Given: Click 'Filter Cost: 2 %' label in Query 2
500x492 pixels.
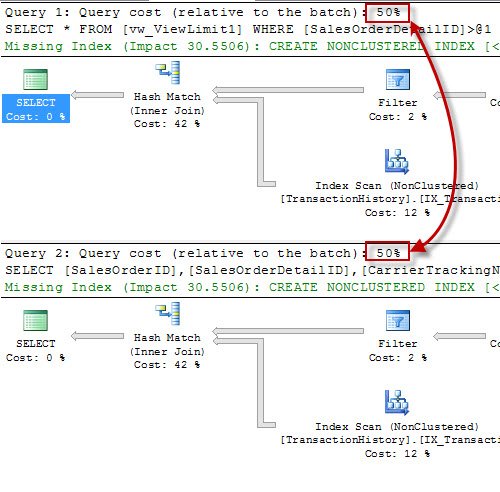Looking at the screenshot, I should (398, 351).
